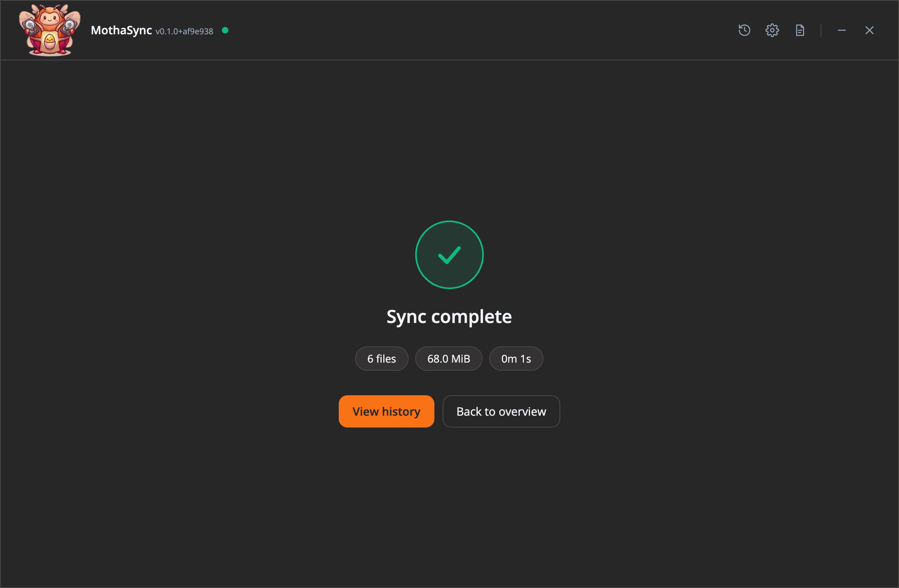The width and height of the screenshot is (899, 588).
Task: Click the green sync-complete checkmark circle
Action: [449, 255]
